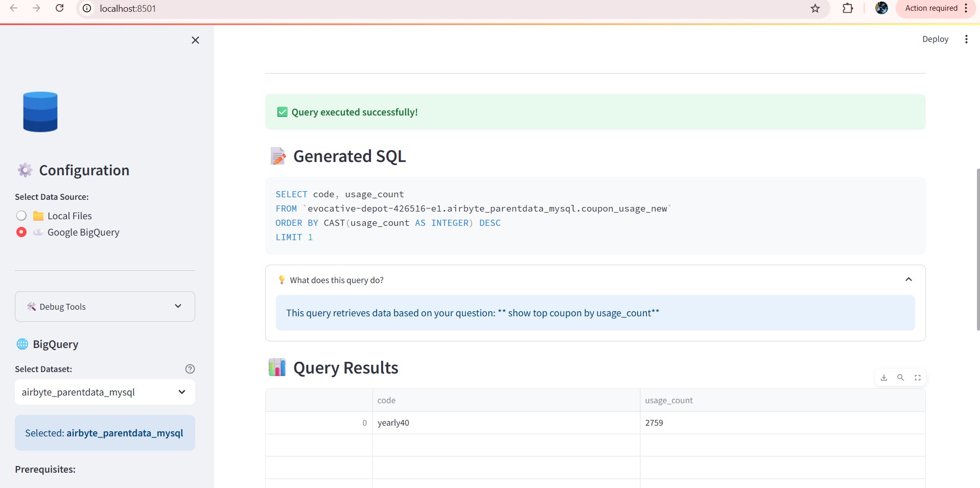Click the page vertical scrollbar
This screenshot has width=980, height=488.
977,249
